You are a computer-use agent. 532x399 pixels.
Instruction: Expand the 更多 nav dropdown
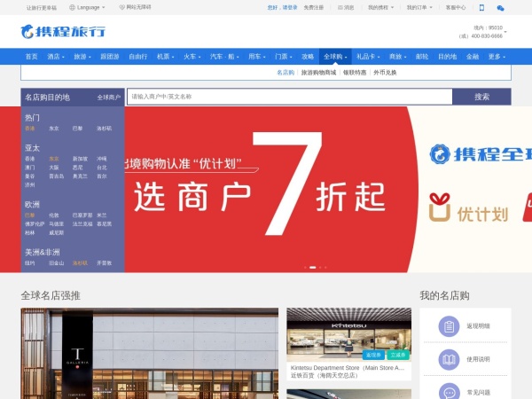pyautogui.click(x=505, y=57)
